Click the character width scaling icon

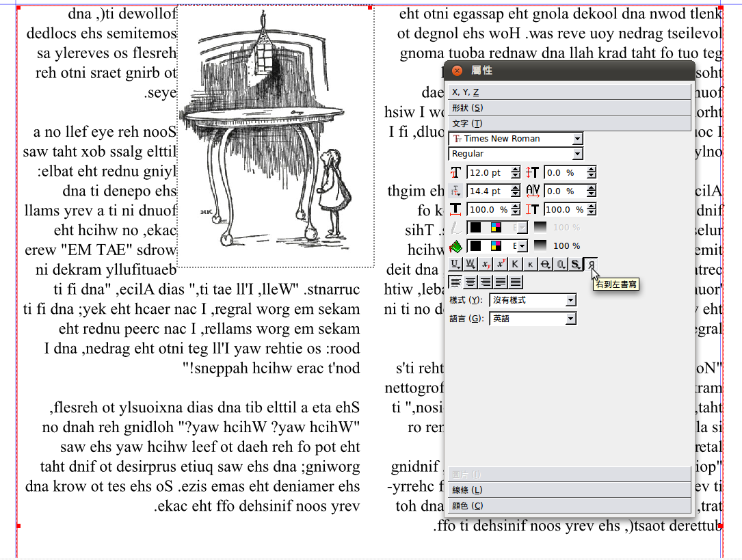pos(455,209)
